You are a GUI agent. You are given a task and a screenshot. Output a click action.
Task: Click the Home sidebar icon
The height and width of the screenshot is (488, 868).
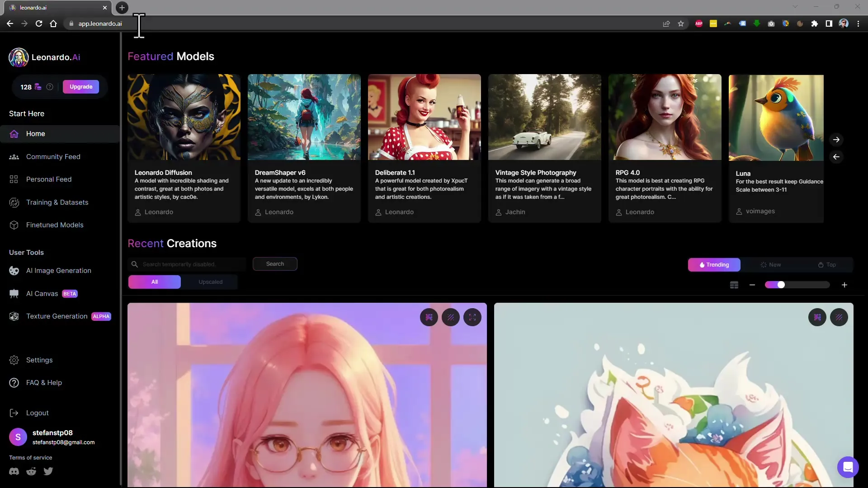point(14,133)
